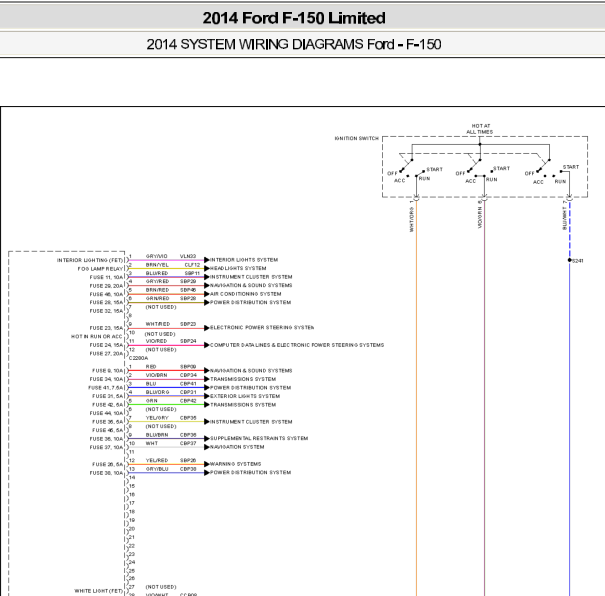Click 'TRANSMISSIONS SYSTEM' on the GRN wire
605x596 pixels.
coord(243,405)
